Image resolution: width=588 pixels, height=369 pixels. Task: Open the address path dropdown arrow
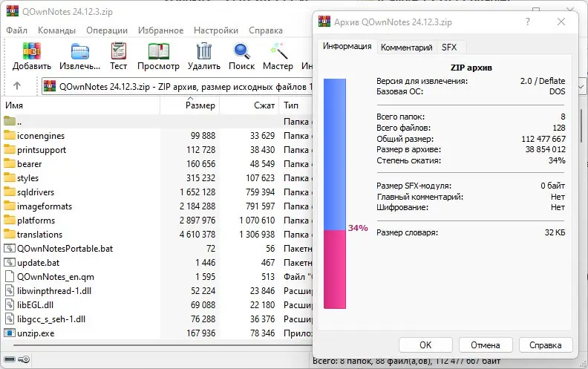point(581,87)
